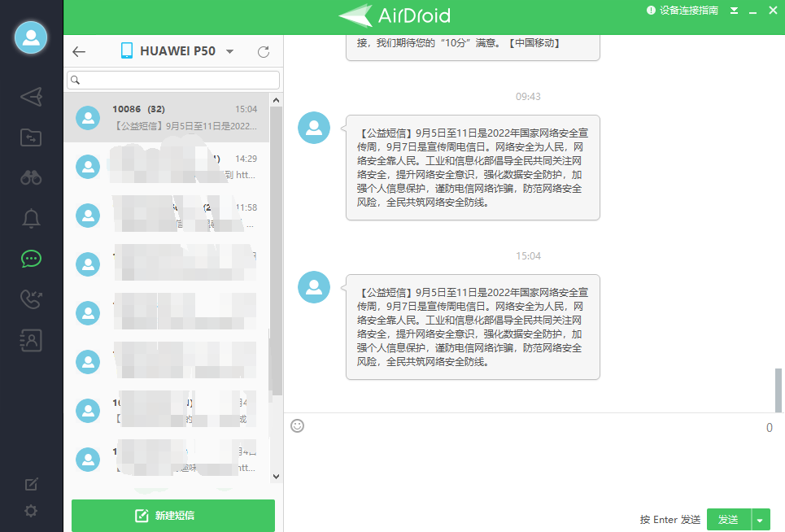785x532 pixels.
Task: Close the AirDroid window
Action: pyautogui.click(x=773, y=10)
